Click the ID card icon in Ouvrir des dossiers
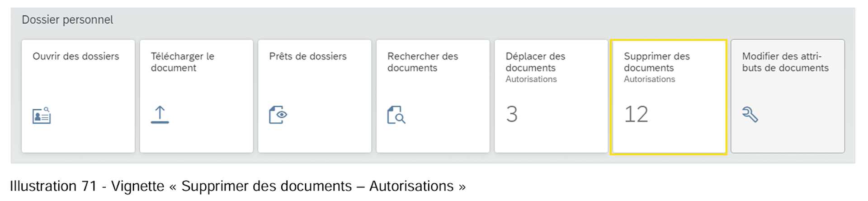The height and width of the screenshot is (201, 868). pos(42,116)
